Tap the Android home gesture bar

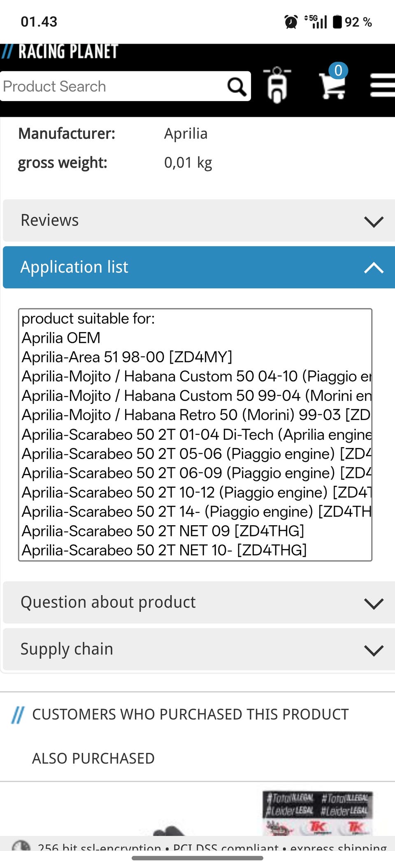point(197,858)
